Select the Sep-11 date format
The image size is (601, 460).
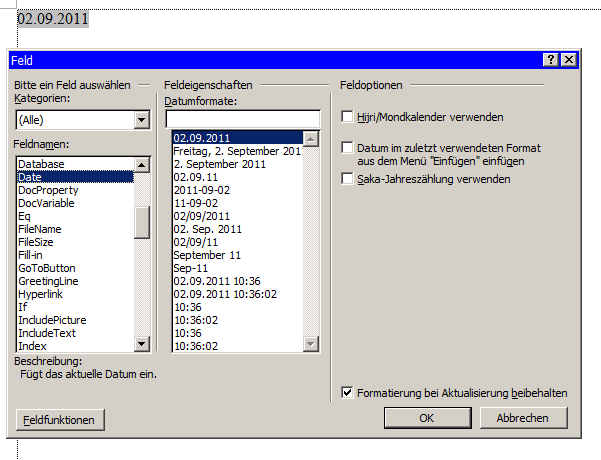tap(189, 268)
